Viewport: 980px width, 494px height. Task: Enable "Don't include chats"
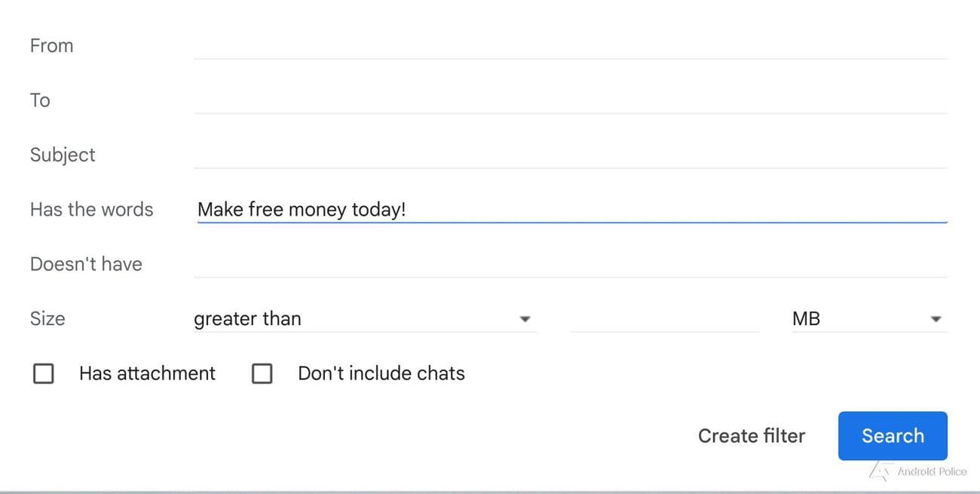pos(262,373)
